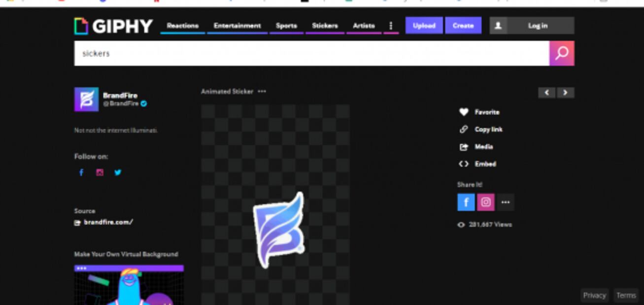
Task: Click the search field containing 'sickers'
Action: click(311, 53)
